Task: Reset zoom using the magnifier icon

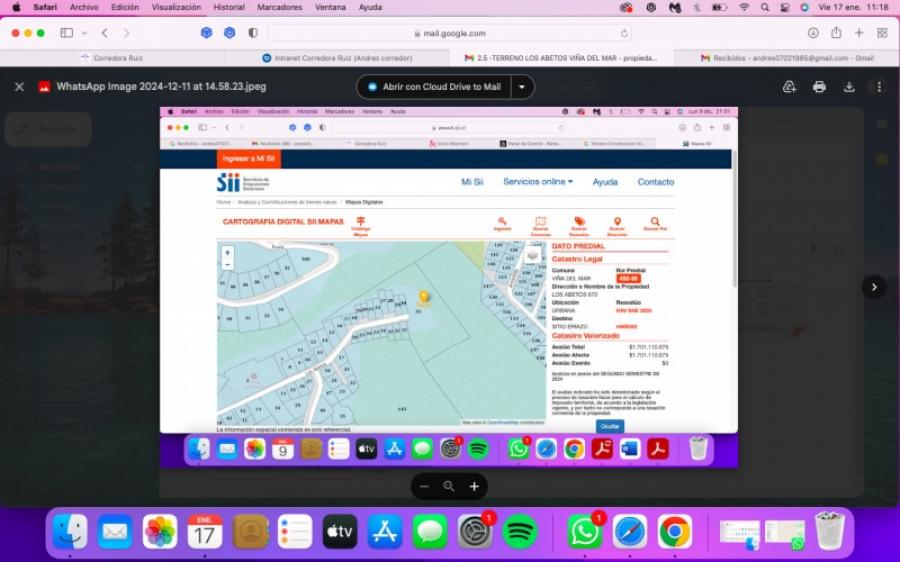Action: click(x=449, y=486)
